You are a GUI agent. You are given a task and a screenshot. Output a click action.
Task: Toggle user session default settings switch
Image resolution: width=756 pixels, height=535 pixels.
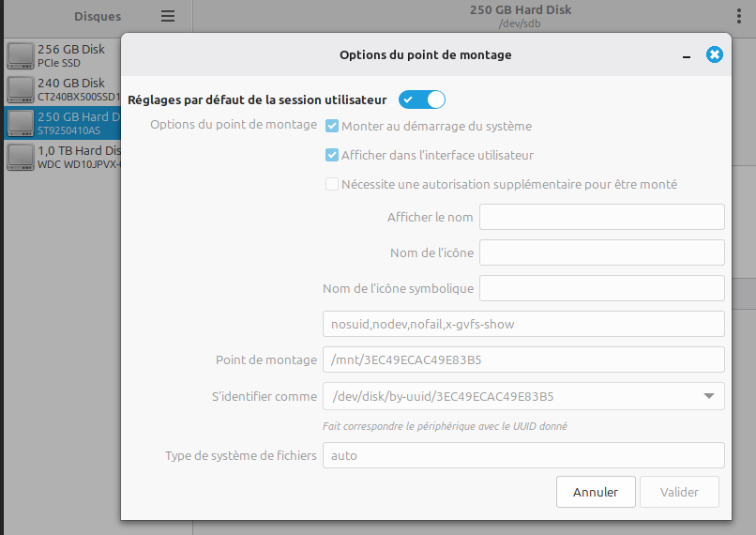point(422,99)
